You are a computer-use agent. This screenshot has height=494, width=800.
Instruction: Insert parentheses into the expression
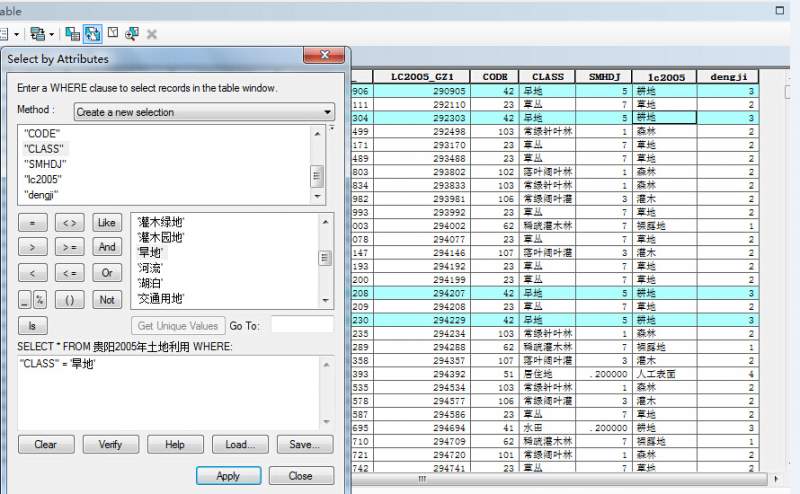69,300
